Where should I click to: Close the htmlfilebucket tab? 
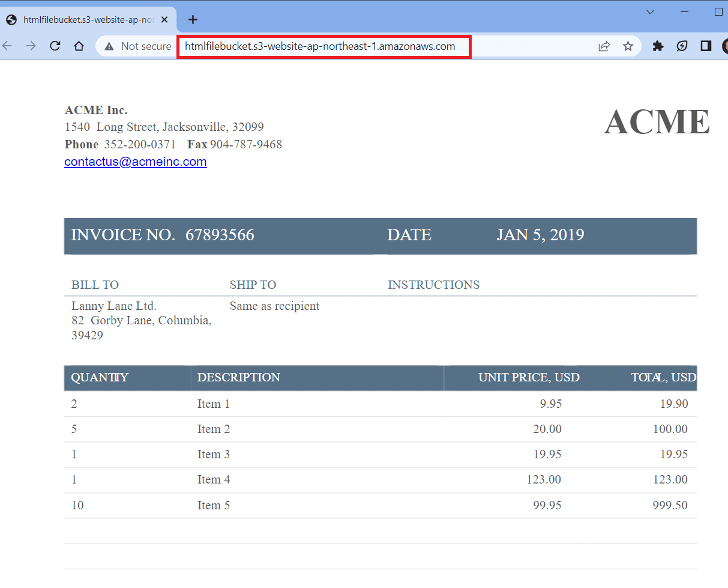165,20
